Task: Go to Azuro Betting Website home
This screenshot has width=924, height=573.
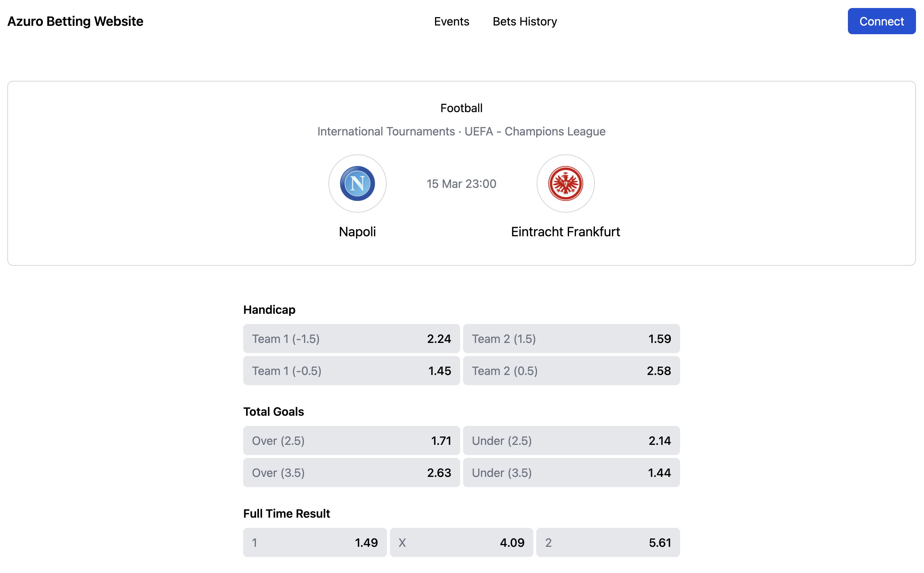Action: 75,21
